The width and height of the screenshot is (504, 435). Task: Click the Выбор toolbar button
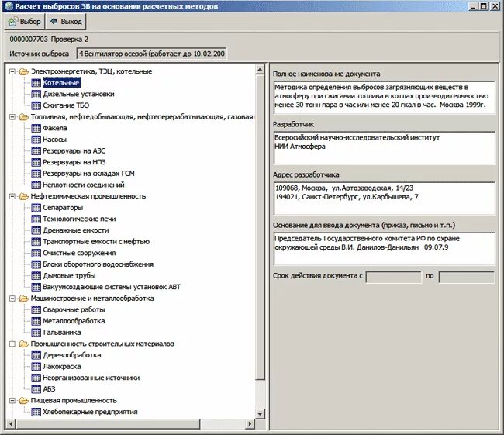coord(25,22)
